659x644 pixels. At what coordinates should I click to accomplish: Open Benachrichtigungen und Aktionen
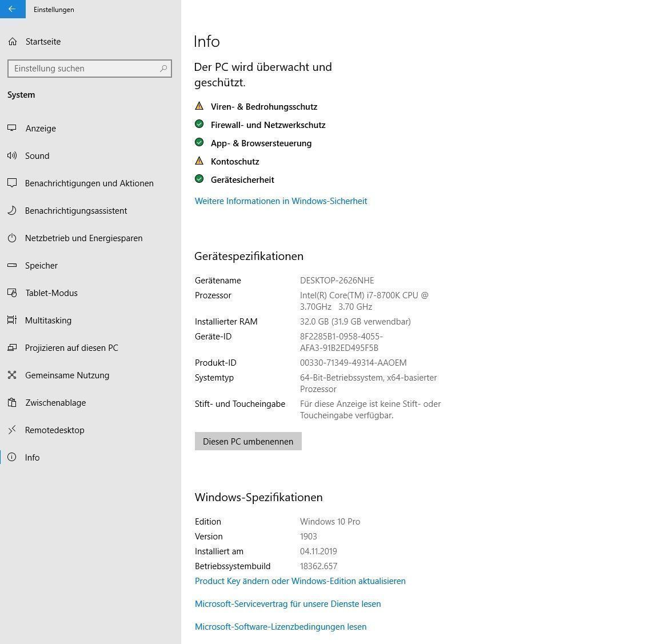pos(89,183)
